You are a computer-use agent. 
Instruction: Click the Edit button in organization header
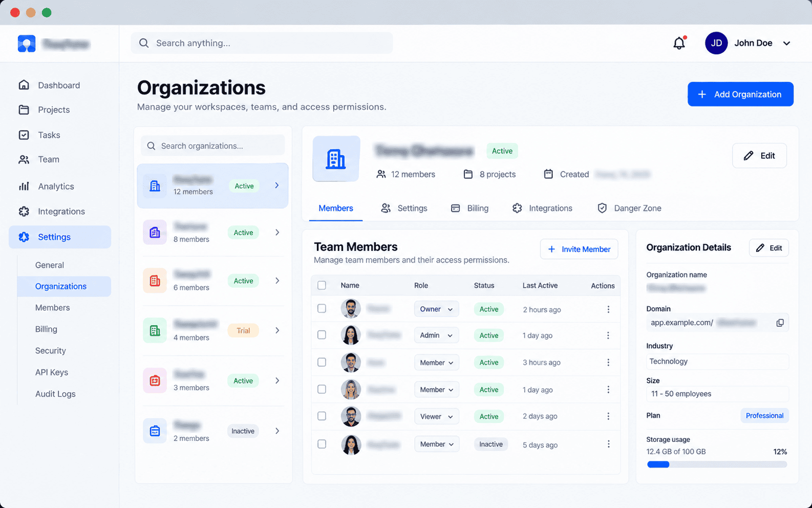(x=759, y=156)
